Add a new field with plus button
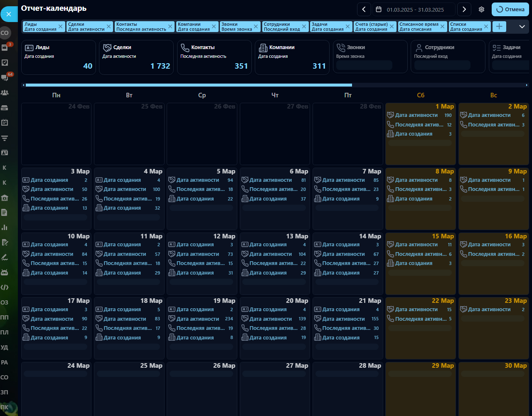 click(x=499, y=27)
